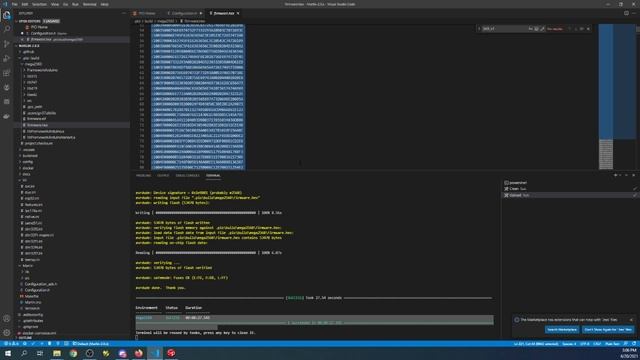Click the red taskbar app icon
Screen dimensions: 640x360
[x=171, y=353]
